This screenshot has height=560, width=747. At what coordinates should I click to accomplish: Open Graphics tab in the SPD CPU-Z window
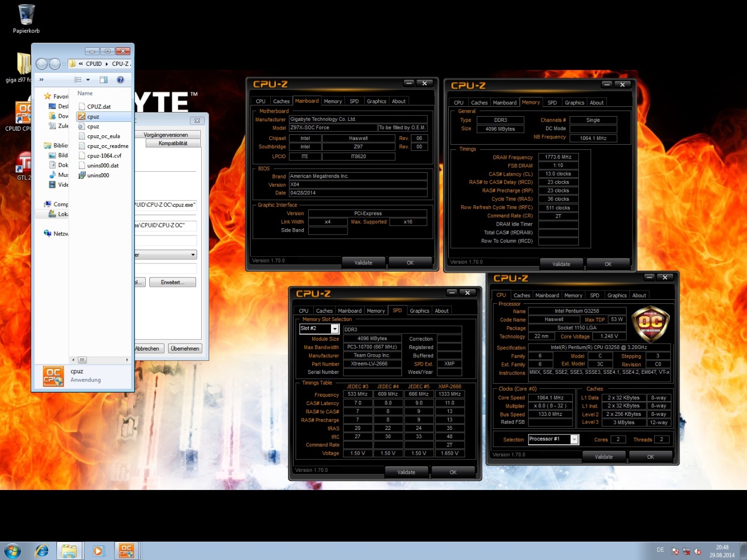click(x=419, y=311)
